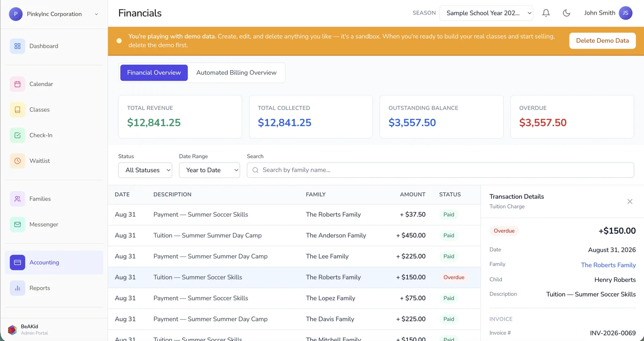Screen dimensions: 644x341
Task: Click the Overdue status badge in table
Action: pyautogui.click(x=454, y=277)
